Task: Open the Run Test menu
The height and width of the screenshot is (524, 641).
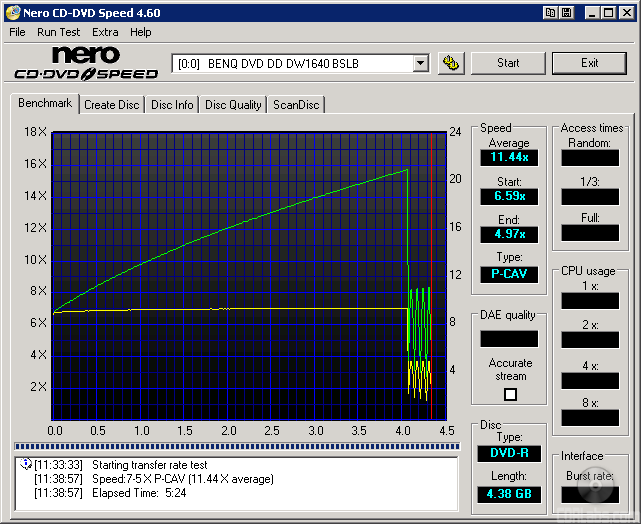Action: (59, 32)
